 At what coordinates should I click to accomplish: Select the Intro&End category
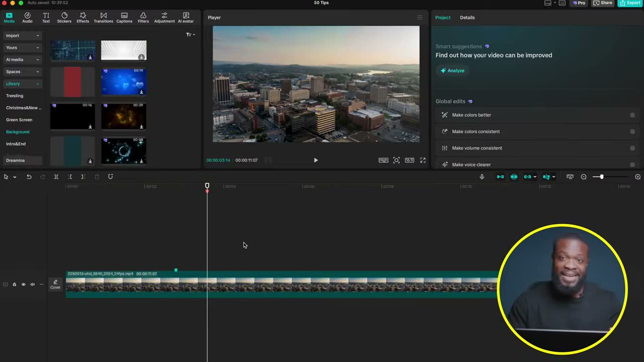[16, 144]
